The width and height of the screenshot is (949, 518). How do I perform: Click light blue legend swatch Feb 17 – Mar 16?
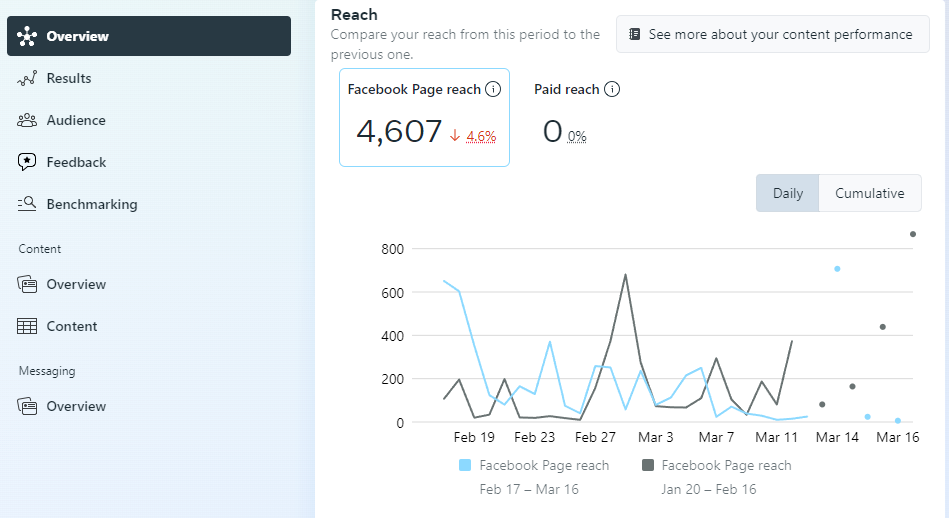(465, 465)
